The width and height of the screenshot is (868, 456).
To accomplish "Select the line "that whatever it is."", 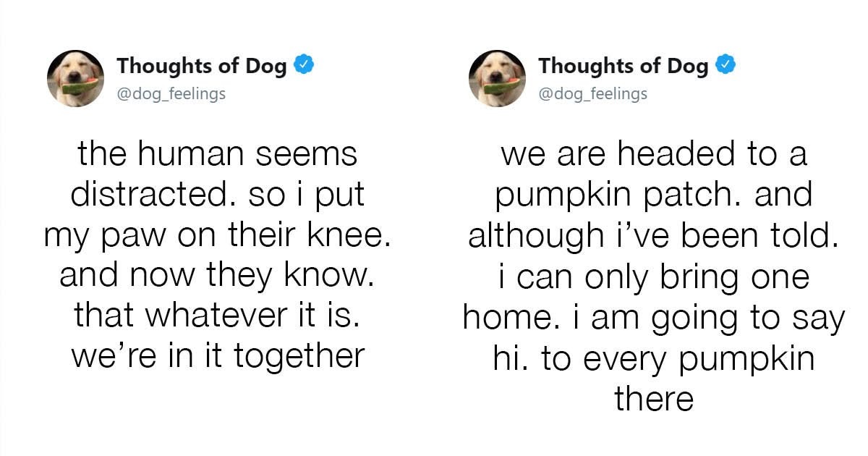I will click(218, 316).
